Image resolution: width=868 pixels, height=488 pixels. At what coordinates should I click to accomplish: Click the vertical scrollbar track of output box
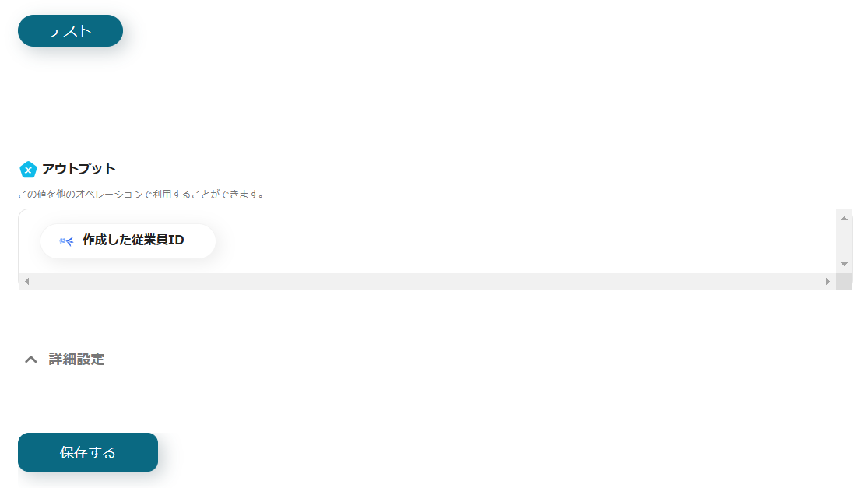tap(844, 241)
